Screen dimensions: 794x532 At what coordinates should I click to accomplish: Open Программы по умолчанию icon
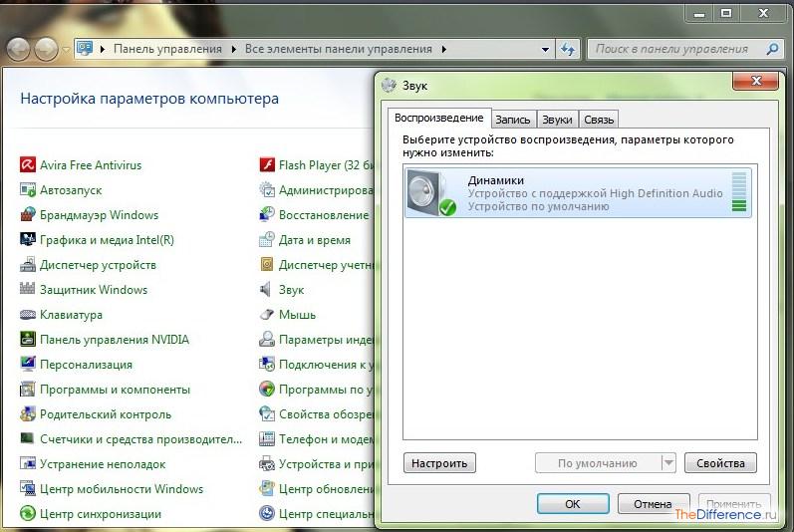[267, 390]
